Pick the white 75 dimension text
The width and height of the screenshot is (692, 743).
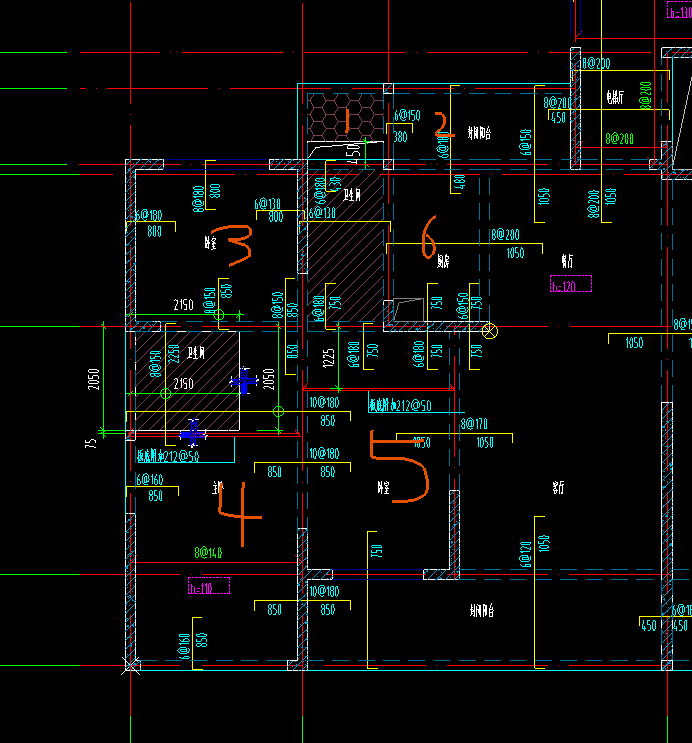tap(91, 444)
